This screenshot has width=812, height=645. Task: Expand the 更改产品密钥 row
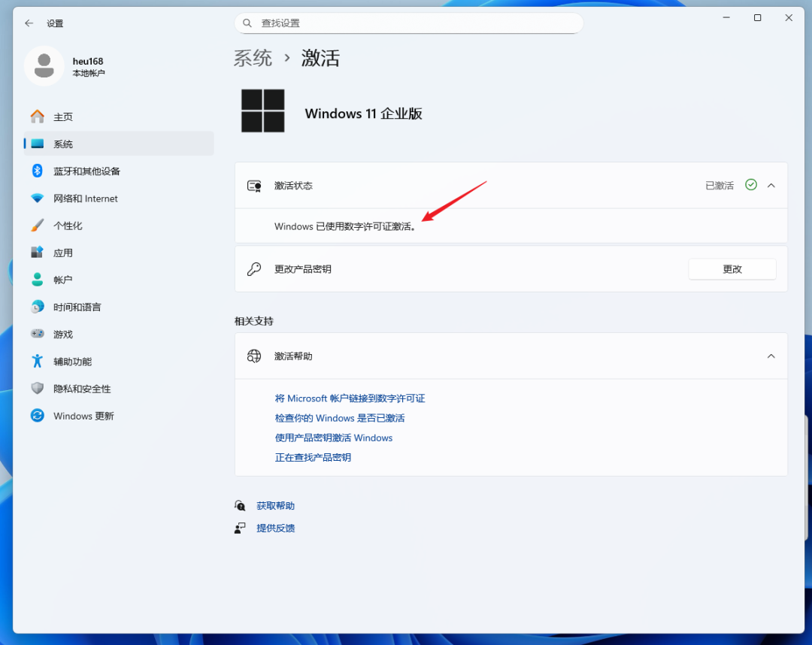click(x=511, y=268)
